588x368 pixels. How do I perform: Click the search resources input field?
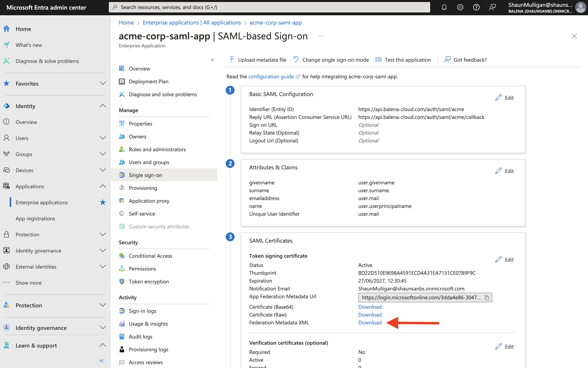click(269, 7)
